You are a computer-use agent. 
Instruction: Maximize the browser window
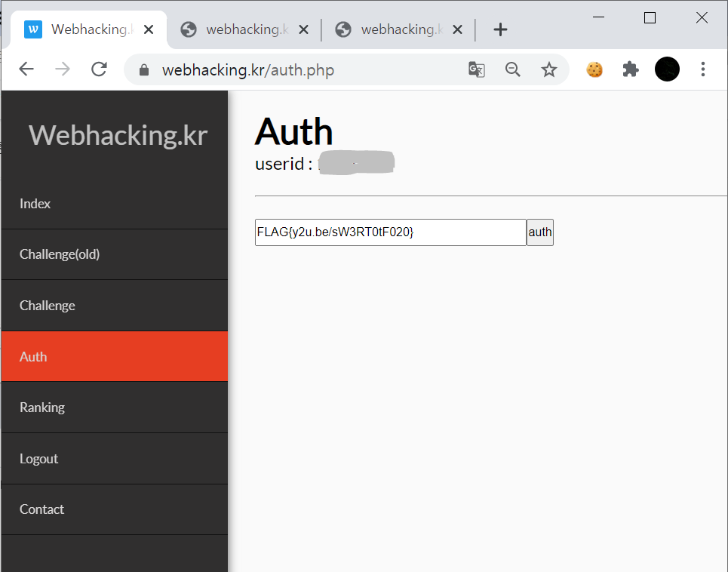(x=650, y=17)
